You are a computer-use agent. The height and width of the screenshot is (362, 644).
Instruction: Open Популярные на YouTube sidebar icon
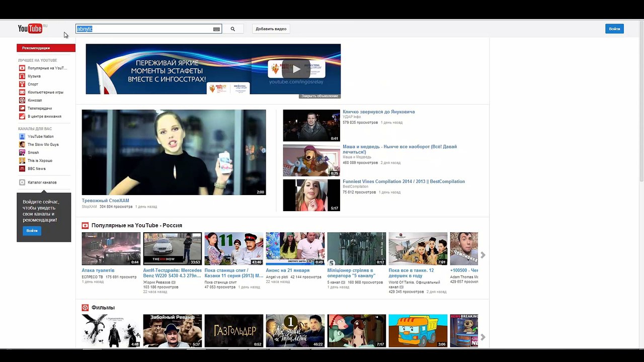point(22,68)
